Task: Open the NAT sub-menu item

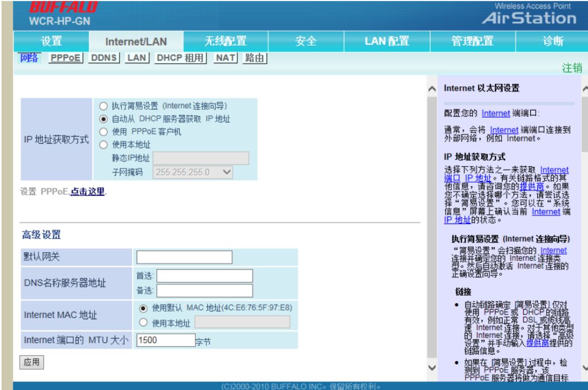Action: tap(224, 57)
